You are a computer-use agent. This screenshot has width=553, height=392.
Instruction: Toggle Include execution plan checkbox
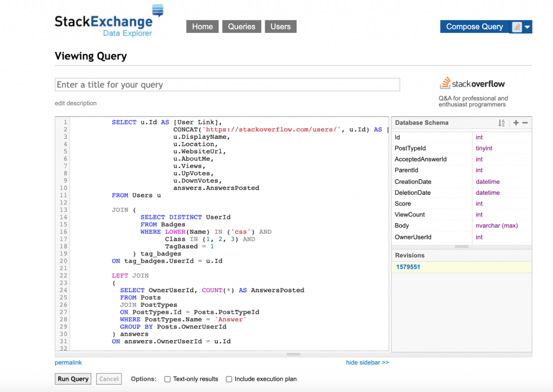pos(229,379)
